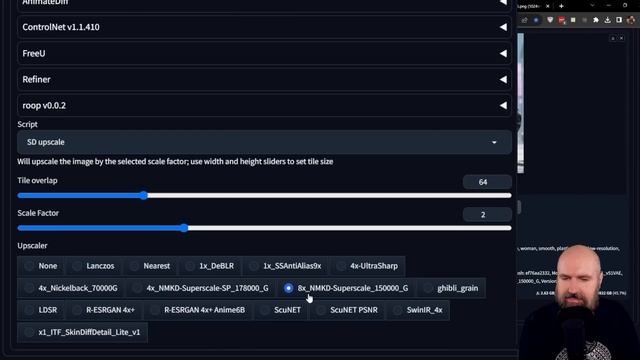Screen dimensions: 640x360
Task: Click the download button on image preview
Action: pos(613,38)
